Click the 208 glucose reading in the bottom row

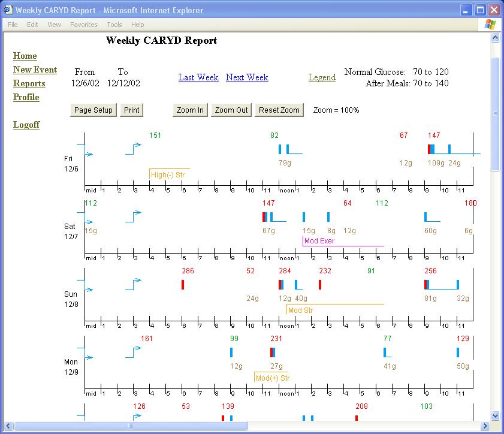(361, 406)
